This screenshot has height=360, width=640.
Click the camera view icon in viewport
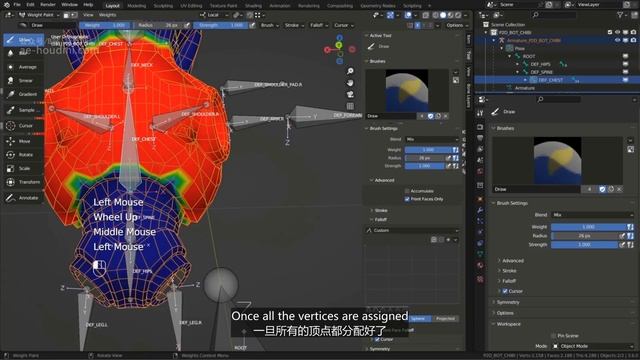(x=350, y=94)
